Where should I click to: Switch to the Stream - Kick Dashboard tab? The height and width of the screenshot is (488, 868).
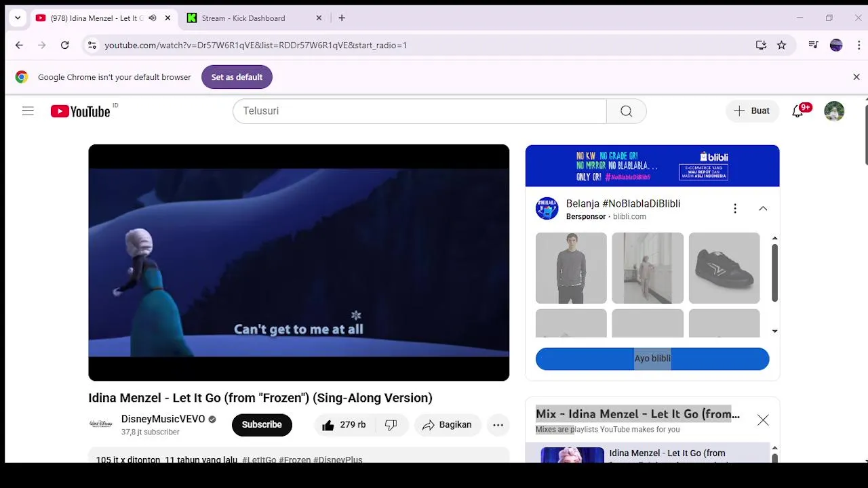[254, 18]
